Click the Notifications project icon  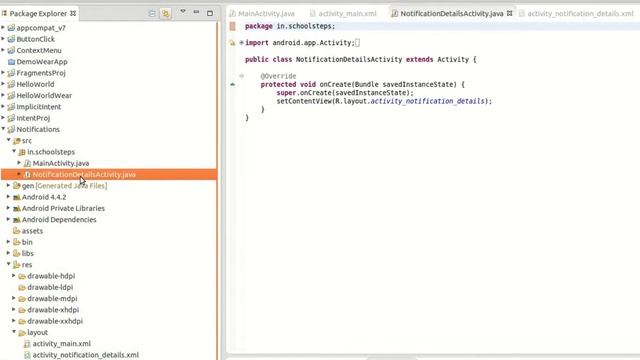11,129
